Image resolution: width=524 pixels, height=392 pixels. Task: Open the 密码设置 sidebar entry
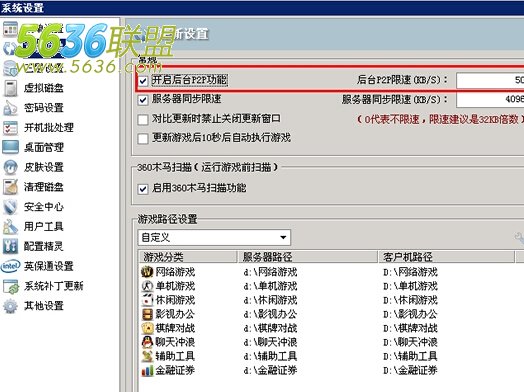(43, 108)
